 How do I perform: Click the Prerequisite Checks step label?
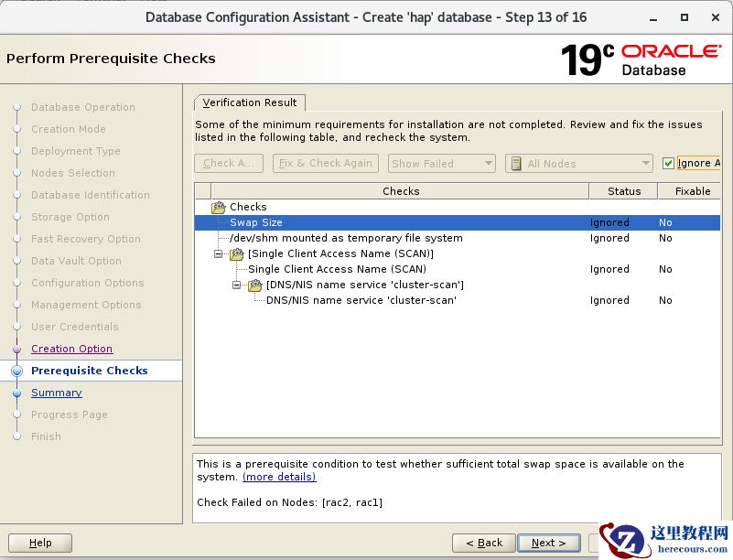[x=90, y=371]
